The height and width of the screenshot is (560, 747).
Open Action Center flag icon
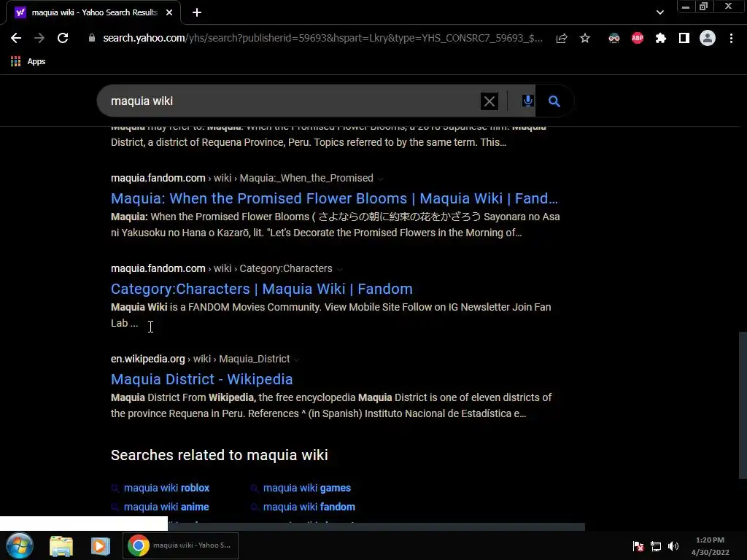point(638,546)
